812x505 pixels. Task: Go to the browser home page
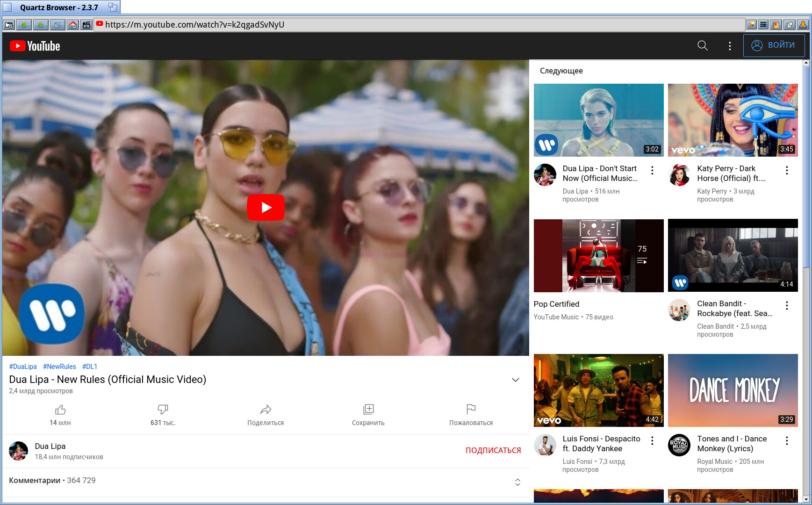pos(72,25)
